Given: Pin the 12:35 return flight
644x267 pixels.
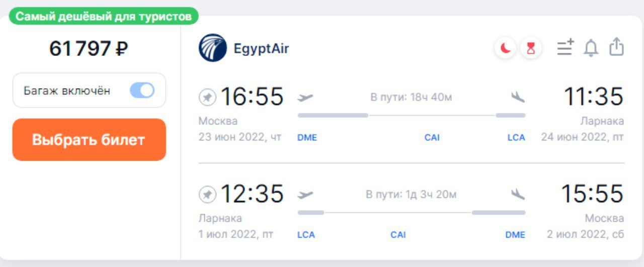Looking at the screenshot, I should [x=207, y=194].
